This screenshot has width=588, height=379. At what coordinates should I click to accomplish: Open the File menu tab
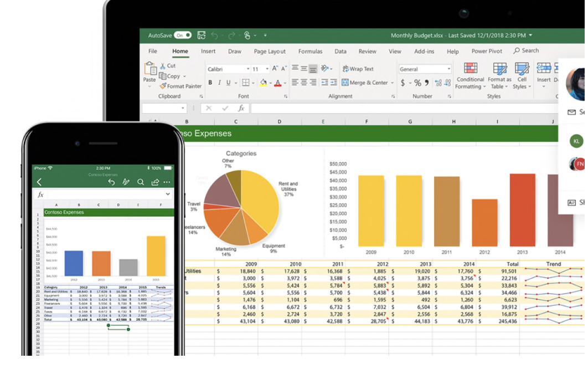[153, 51]
